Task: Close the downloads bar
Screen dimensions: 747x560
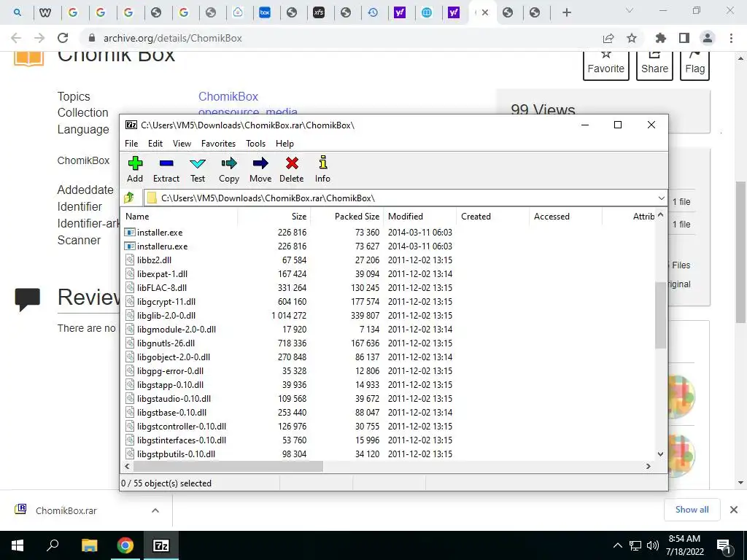Action: click(x=734, y=510)
